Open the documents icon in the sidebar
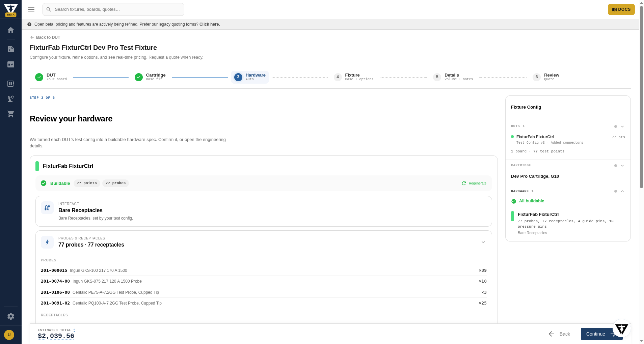Screen dimensions: 644x344 point(11,49)
